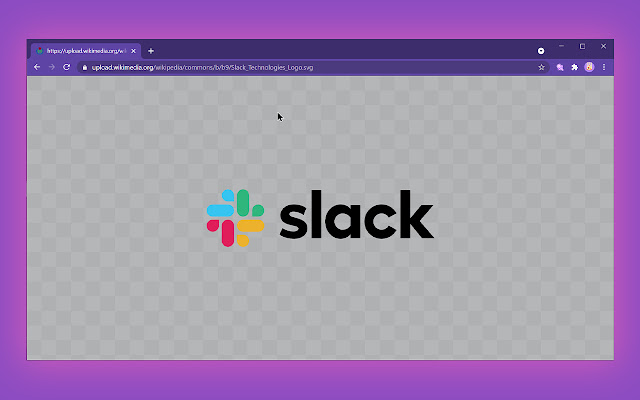The width and height of the screenshot is (640, 400).
Task: Close the browser window
Action: point(604,46)
